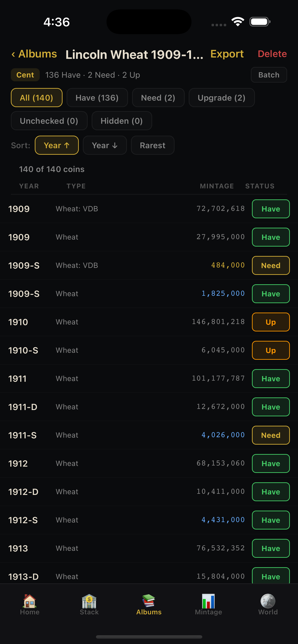Delete the current album
Image resolution: width=298 pixels, height=644 pixels.
coord(272,54)
